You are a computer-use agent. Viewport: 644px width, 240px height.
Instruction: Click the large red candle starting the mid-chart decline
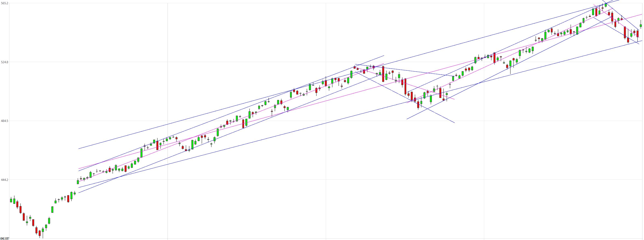383,74
